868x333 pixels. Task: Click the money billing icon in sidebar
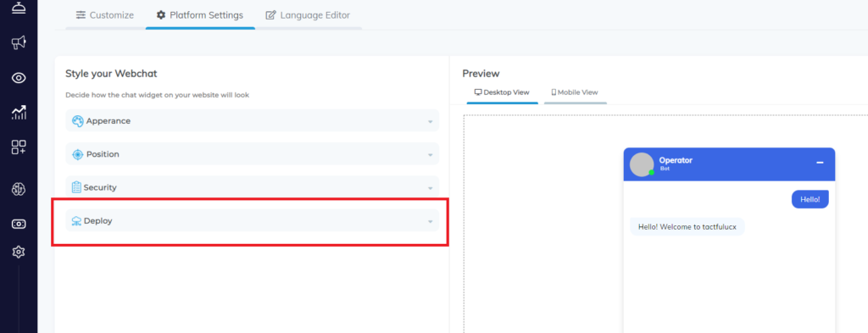tap(19, 224)
